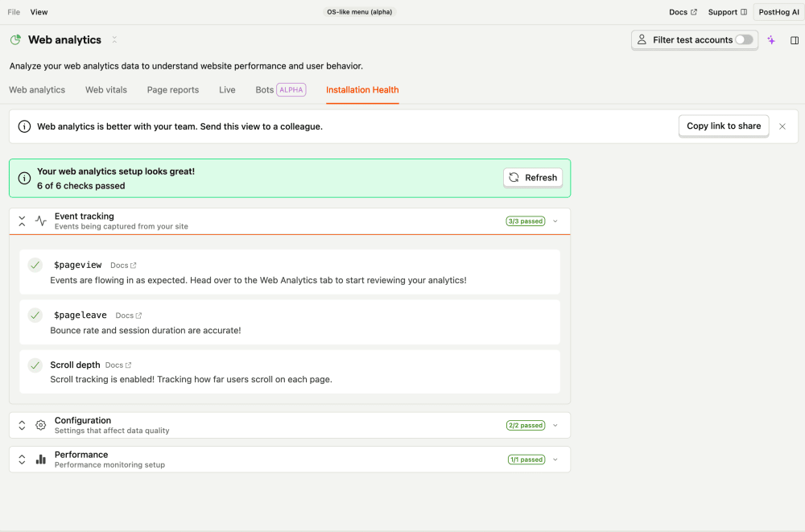Image resolution: width=805 pixels, height=532 pixels.
Task: Click the Web analytics pie chart icon
Action: [15, 39]
